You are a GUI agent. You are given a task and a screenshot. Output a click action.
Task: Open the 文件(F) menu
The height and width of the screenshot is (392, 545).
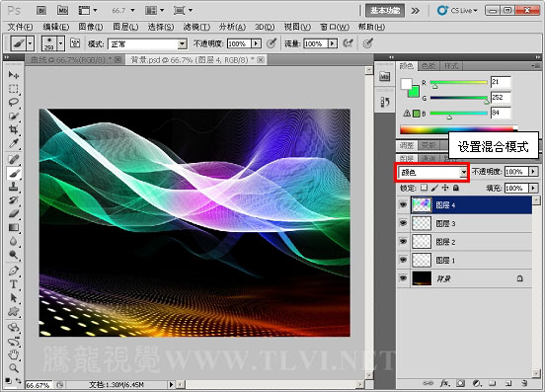[x=20, y=27]
